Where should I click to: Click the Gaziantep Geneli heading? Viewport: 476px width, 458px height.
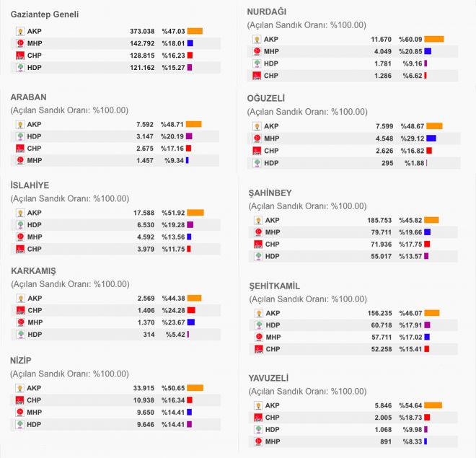[x=45, y=14]
